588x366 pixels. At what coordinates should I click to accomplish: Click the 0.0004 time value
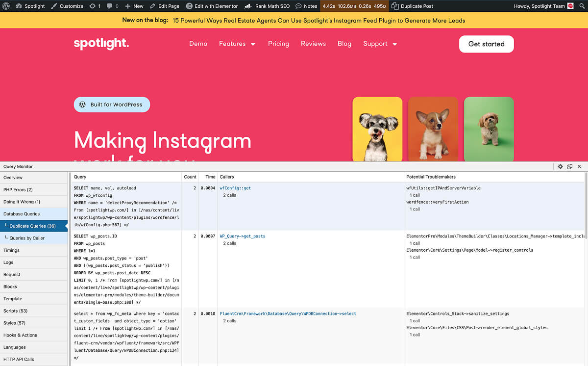208,188
